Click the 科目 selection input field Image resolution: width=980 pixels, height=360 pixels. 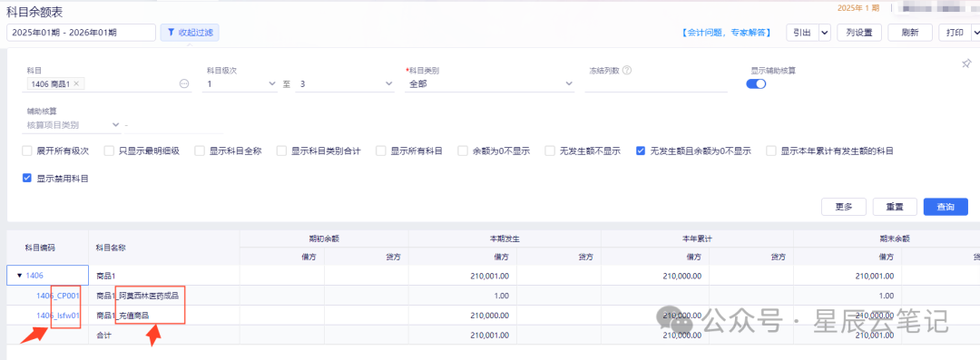(x=107, y=83)
